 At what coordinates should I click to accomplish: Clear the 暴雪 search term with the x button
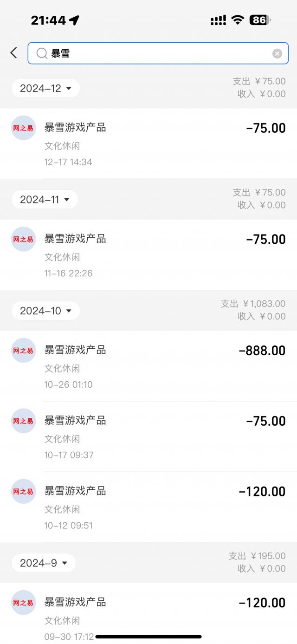[277, 53]
